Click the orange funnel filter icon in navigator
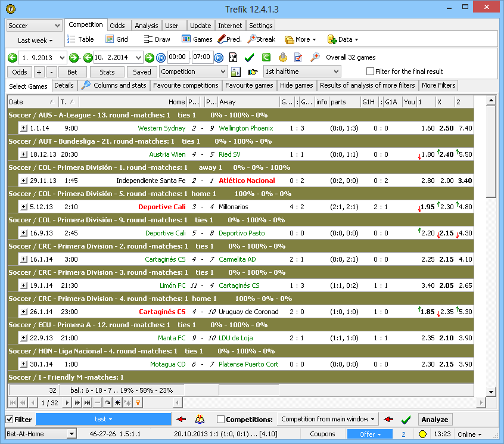Image resolution: width=504 pixels, height=444 pixels. click(x=138, y=403)
